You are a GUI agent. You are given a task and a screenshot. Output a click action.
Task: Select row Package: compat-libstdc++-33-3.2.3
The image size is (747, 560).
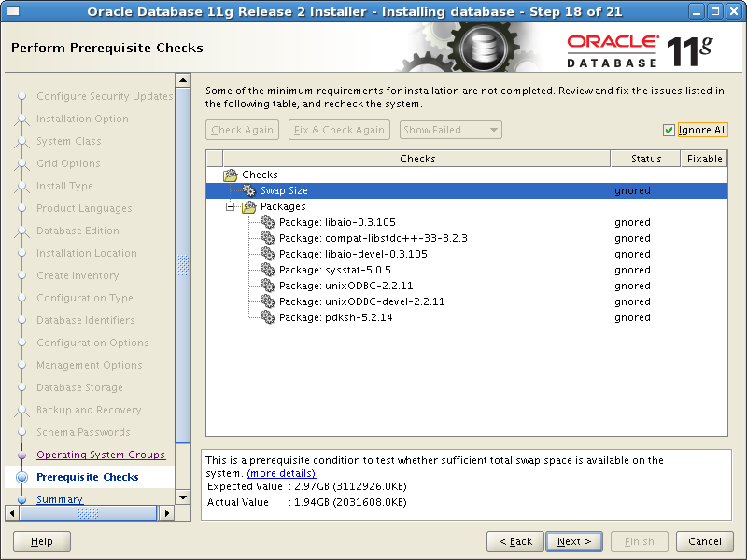tap(467, 238)
